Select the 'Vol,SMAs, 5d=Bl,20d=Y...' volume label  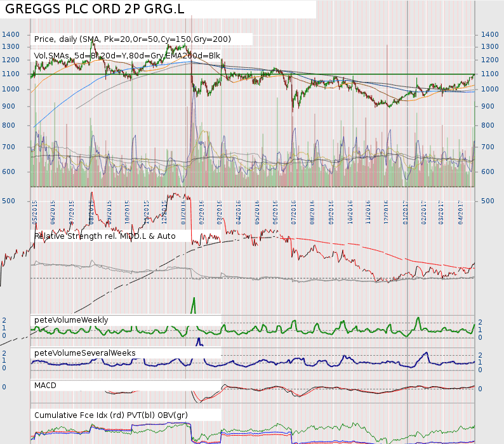(x=127, y=56)
